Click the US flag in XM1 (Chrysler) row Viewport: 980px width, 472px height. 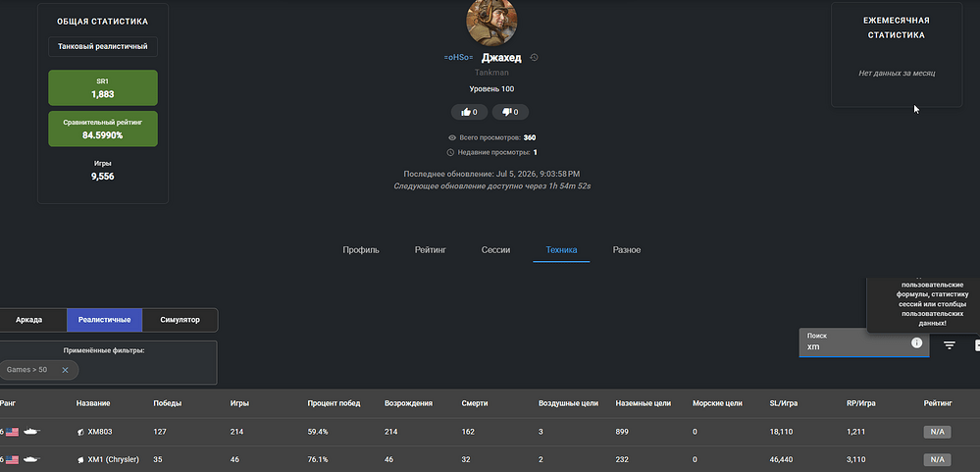click(x=12, y=459)
